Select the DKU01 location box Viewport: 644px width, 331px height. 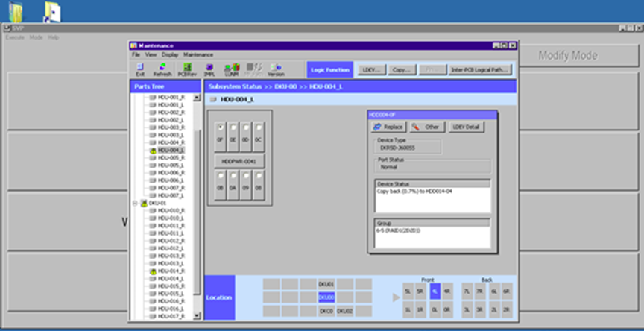326,284
